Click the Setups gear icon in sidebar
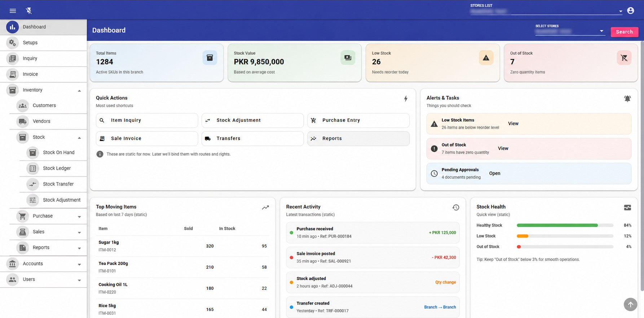 (13, 43)
